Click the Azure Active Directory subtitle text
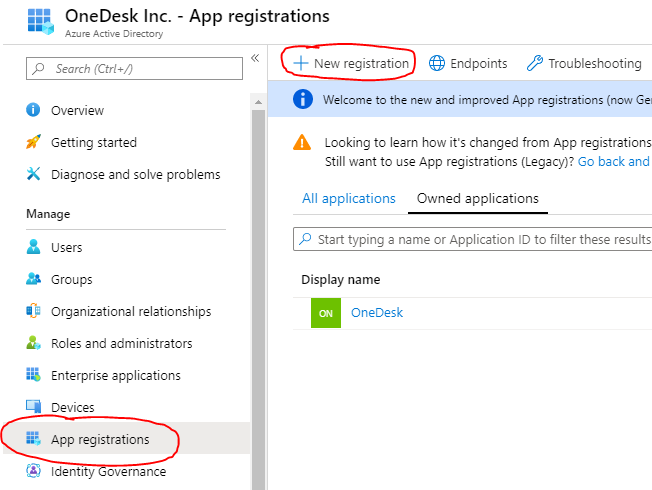This screenshot has height=490, width=652. pyautogui.click(x=114, y=34)
